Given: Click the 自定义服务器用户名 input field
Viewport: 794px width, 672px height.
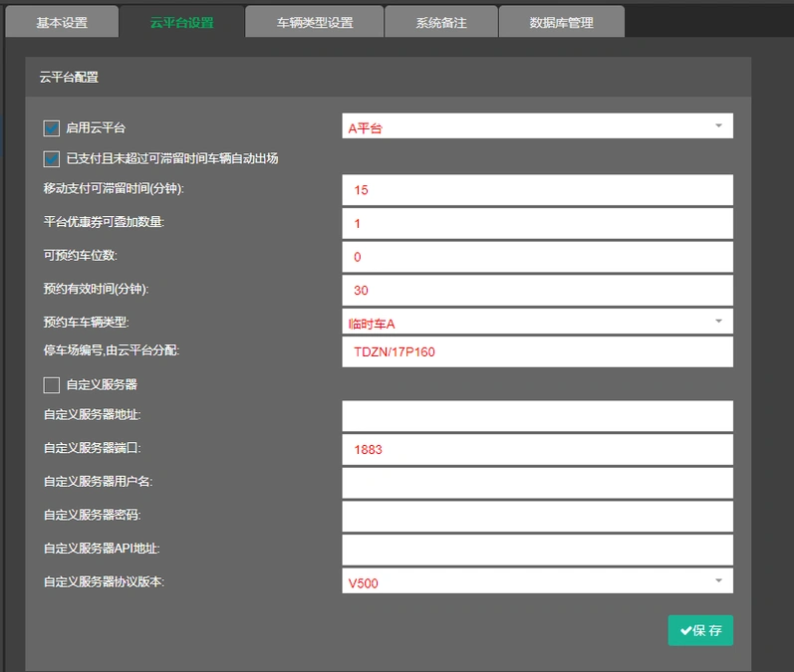Looking at the screenshot, I should point(537,483).
